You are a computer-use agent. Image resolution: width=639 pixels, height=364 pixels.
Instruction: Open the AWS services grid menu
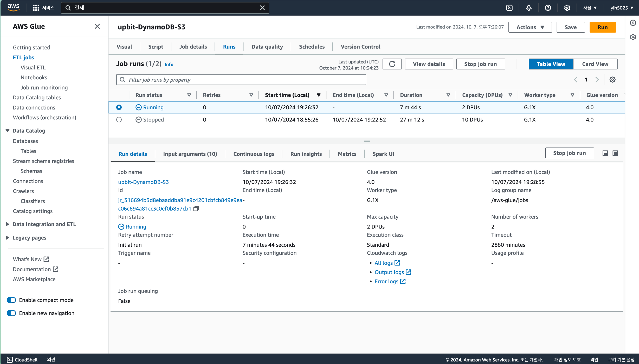tap(36, 8)
